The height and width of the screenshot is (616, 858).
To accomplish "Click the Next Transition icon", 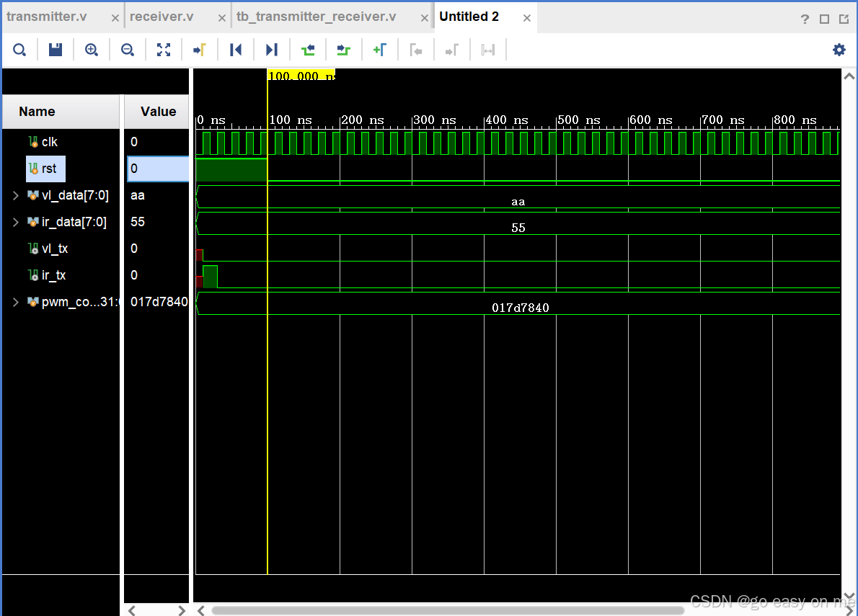I will pyautogui.click(x=344, y=49).
